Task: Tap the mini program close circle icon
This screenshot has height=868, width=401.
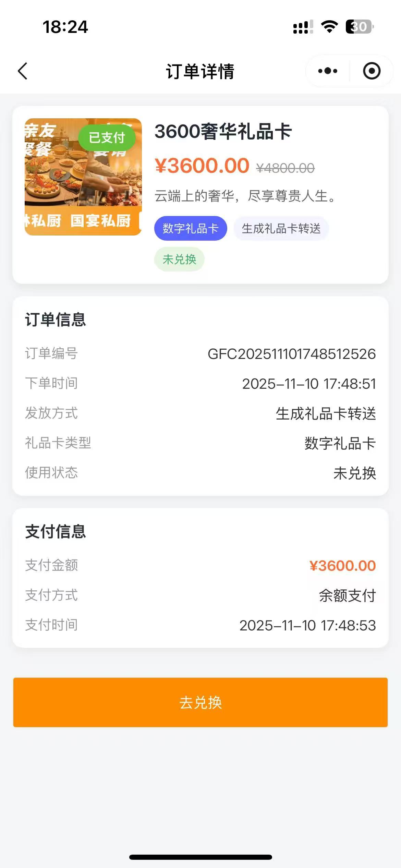Action: click(372, 71)
